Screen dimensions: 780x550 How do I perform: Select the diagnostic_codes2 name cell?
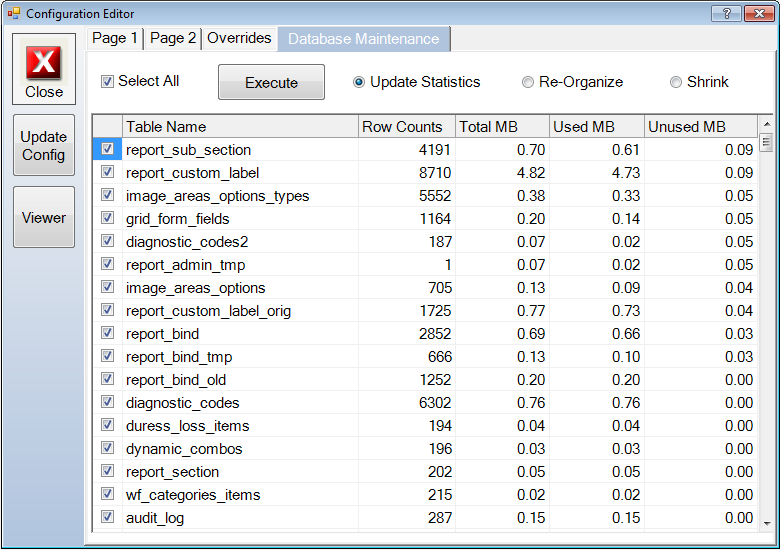pos(240,242)
